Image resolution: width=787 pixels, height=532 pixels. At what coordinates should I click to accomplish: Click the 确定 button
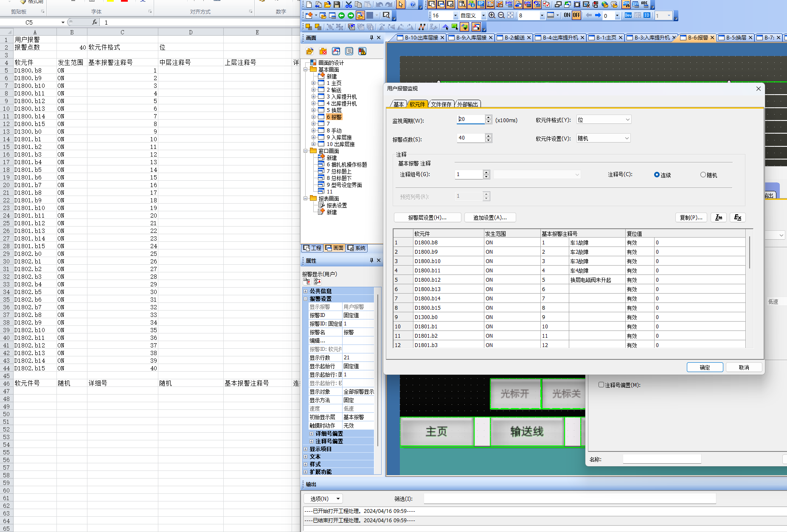(705, 367)
